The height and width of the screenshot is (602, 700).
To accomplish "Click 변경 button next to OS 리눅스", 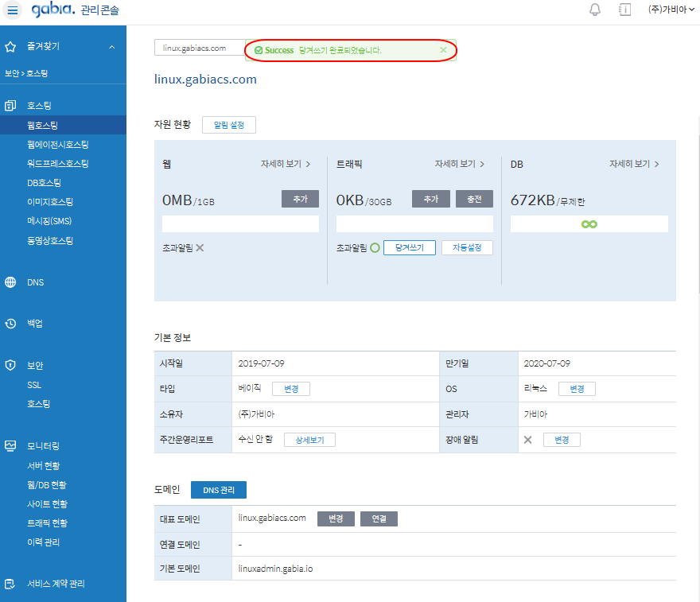I will coord(577,389).
